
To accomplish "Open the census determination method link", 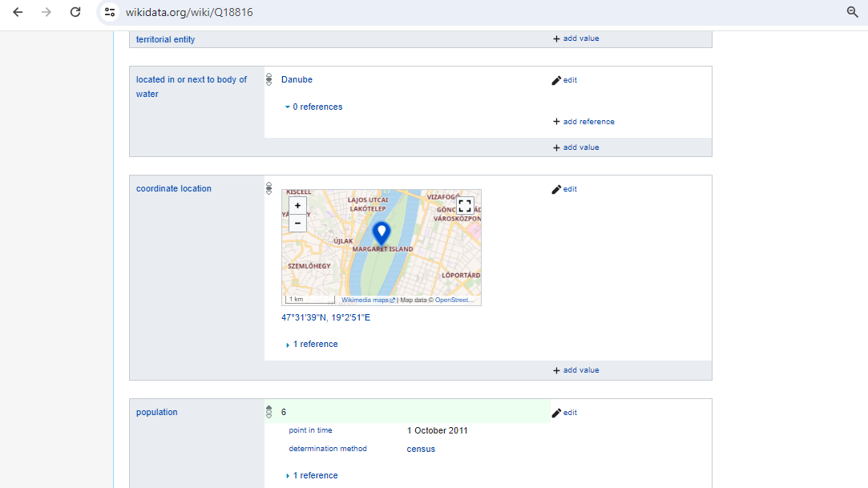I will [421, 449].
